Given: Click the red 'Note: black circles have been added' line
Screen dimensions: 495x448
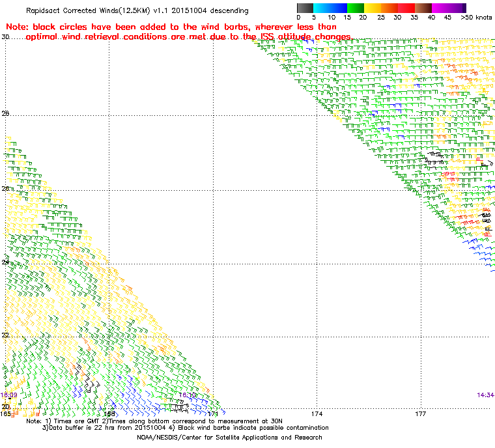Looking at the screenshot, I should 171,27.
